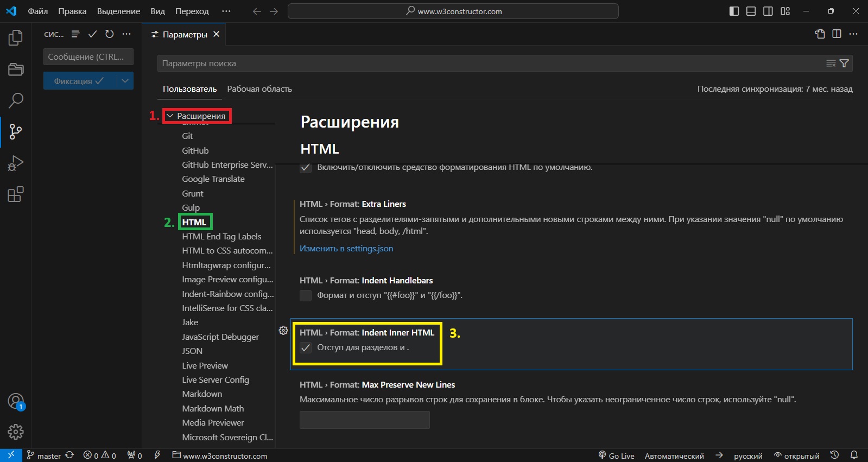Open the project folders icon in activity bar
Image resolution: width=868 pixels, height=462 pixels.
click(x=16, y=69)
